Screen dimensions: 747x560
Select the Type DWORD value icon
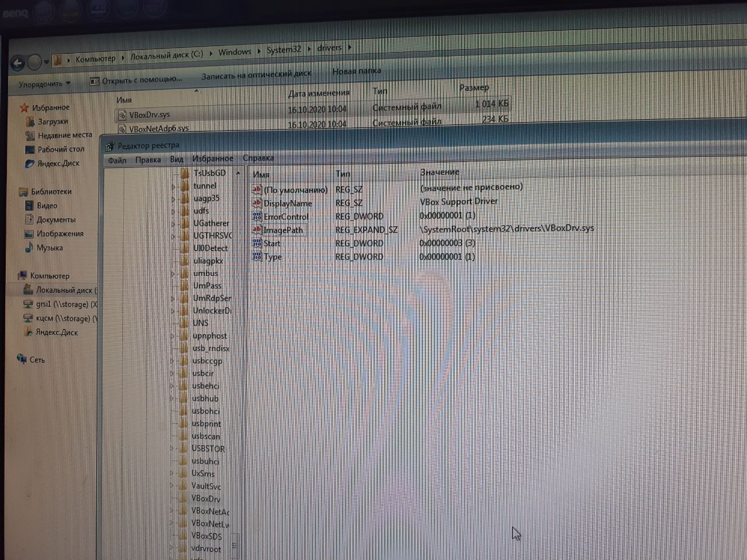(257, 257)
